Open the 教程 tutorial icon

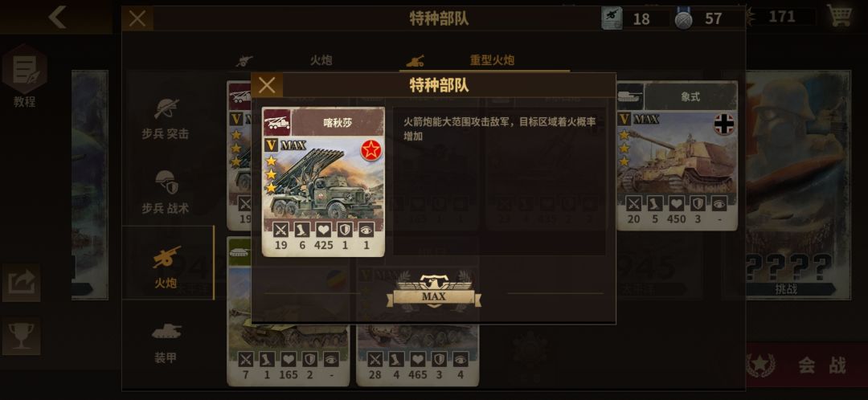click(x=24, y=76)
